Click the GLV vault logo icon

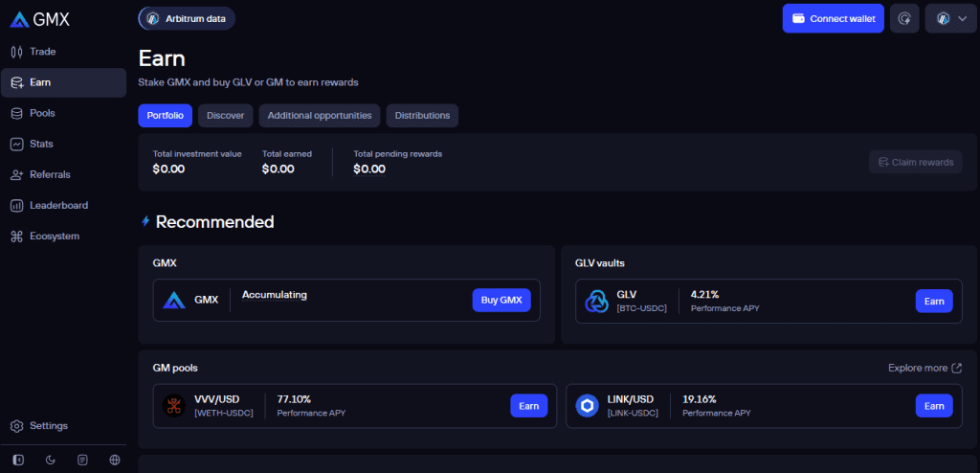click(x=596, y=301)
